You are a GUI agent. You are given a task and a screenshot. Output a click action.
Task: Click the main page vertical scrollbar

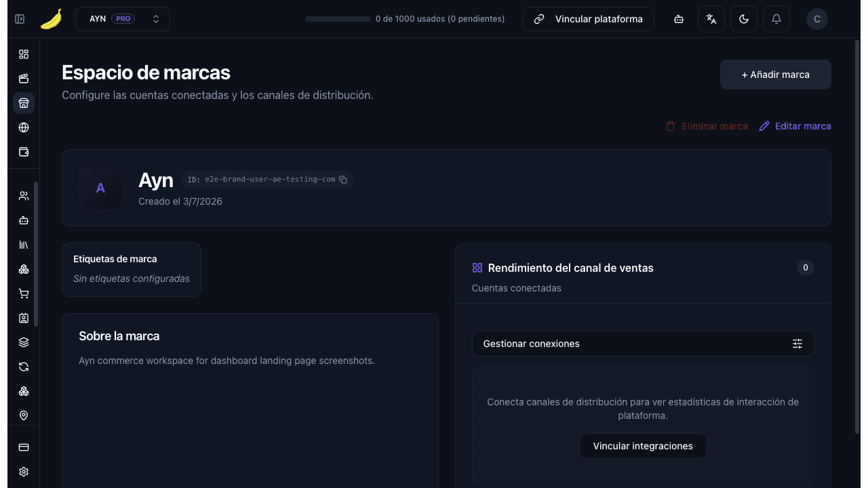point(858,237)
